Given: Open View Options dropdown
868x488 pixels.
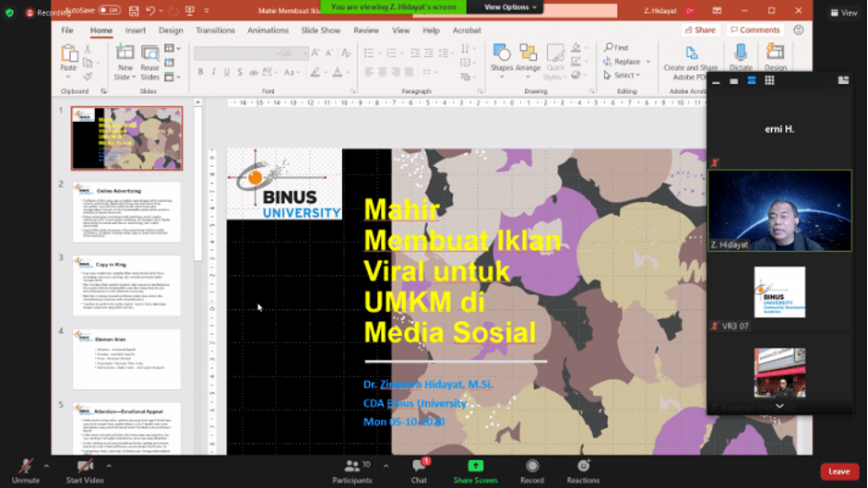Looking at the screenshot, I should [510, 6].
